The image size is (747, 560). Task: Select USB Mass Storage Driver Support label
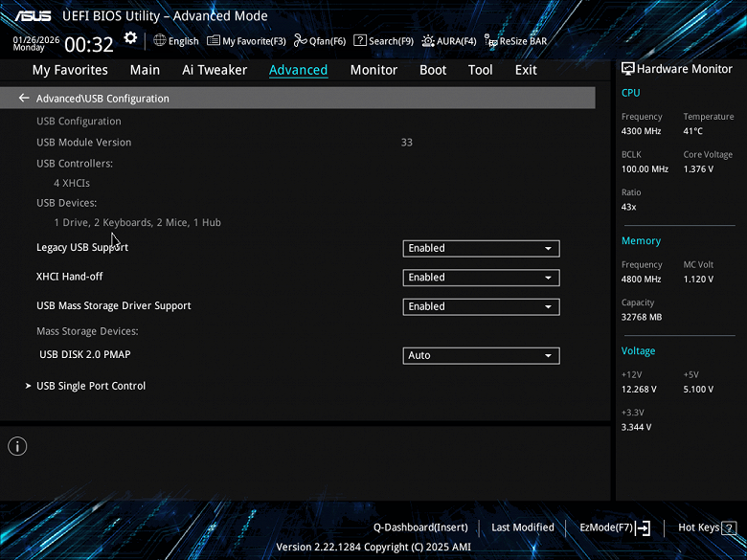pos(114,305)
